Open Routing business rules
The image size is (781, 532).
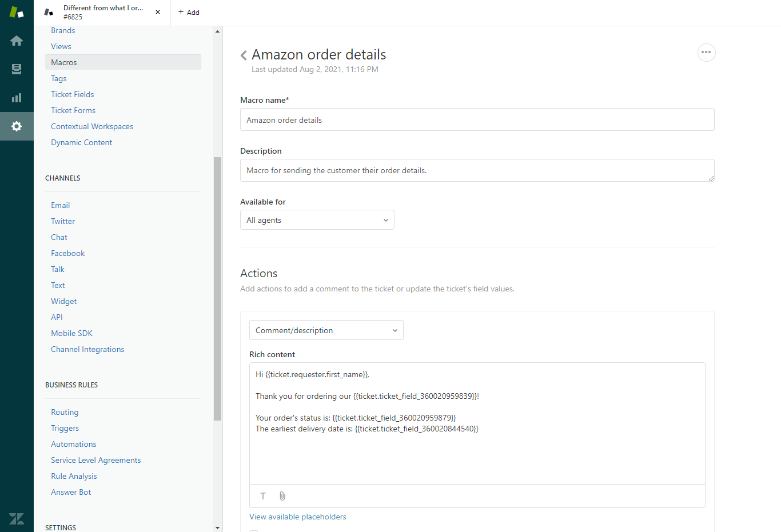pos(65,412)
